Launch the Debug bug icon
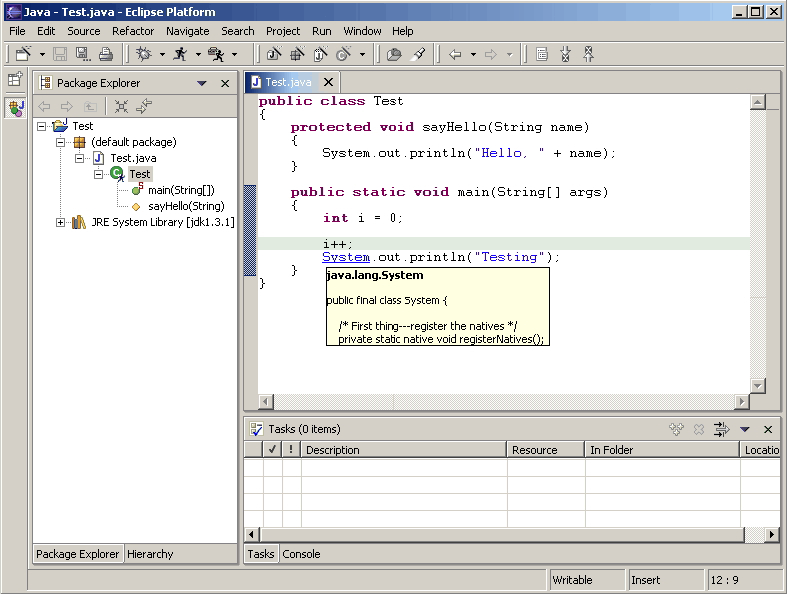 coord(144,54)
